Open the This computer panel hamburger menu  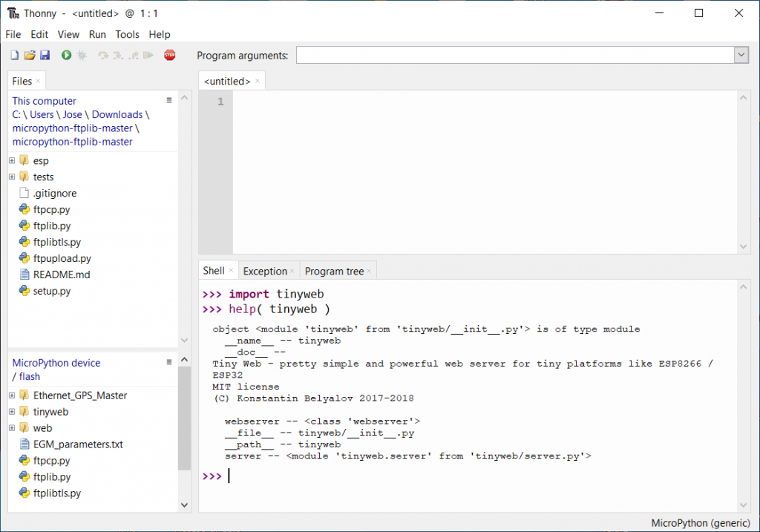click(x=168, y=100)
